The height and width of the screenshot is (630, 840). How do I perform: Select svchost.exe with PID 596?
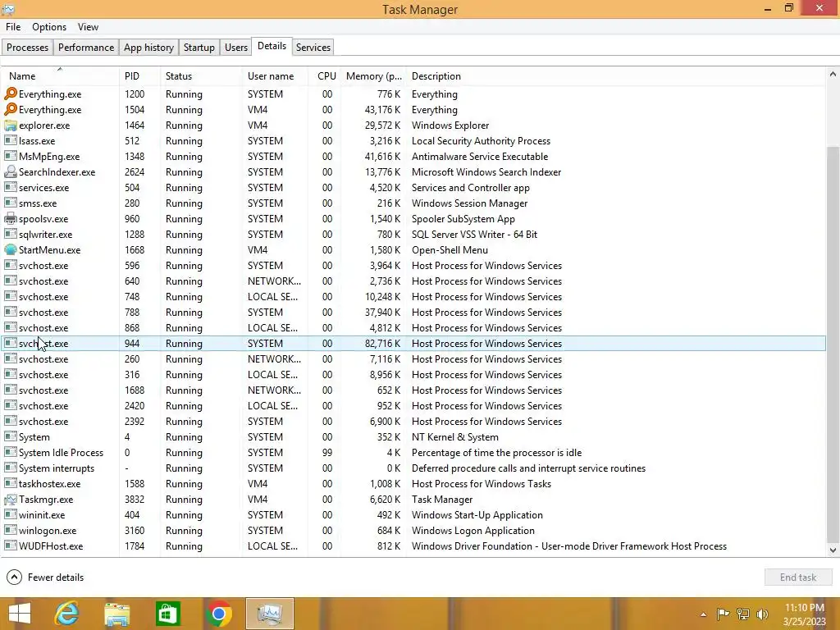(413, 265)
